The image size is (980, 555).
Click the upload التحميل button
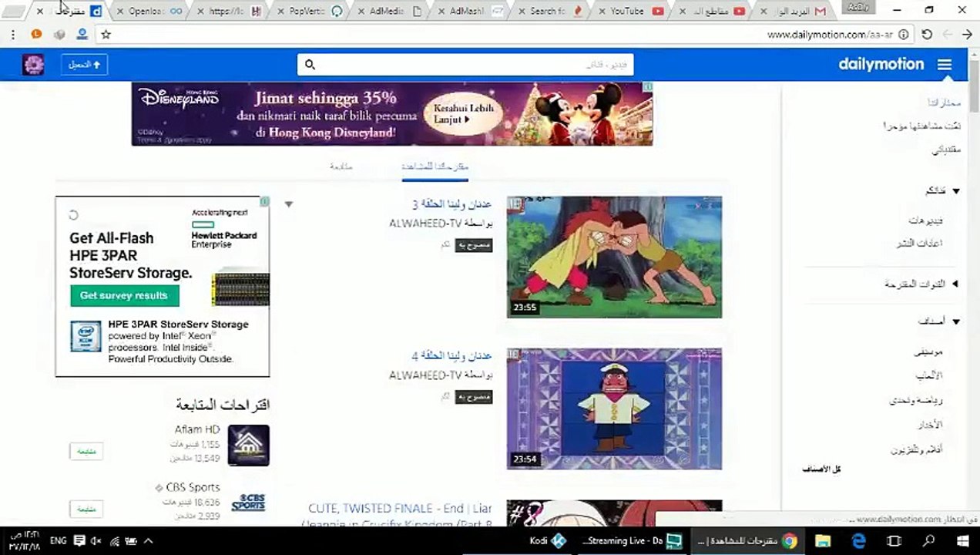pyautogui.click(x=85, y=65)
